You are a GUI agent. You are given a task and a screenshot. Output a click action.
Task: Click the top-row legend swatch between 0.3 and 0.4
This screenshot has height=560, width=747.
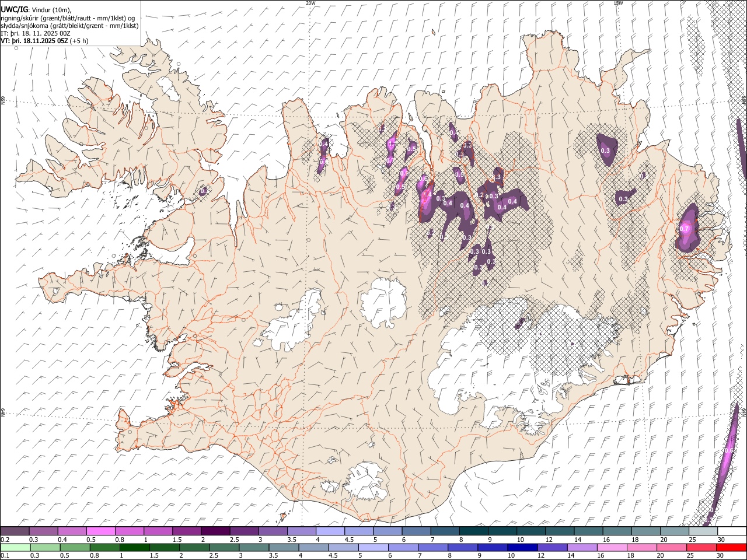(44, 531)
